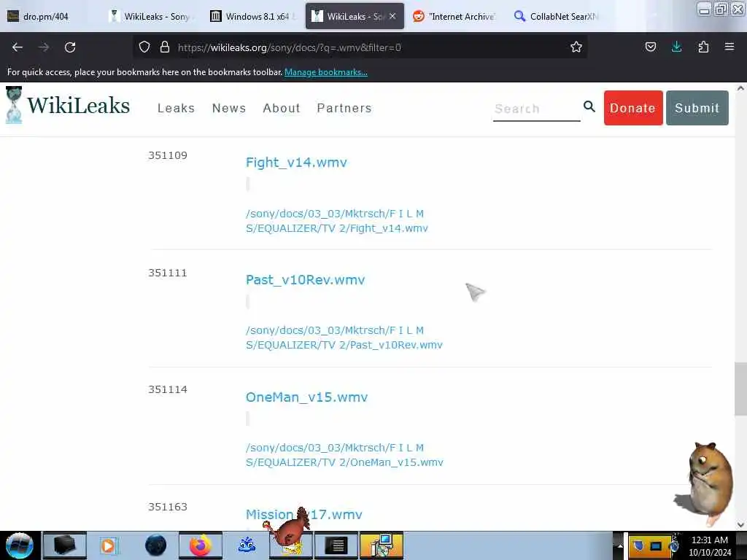747x560 pixels.
Task: Click the scrollbar down arrow
Action: (740, 525)
